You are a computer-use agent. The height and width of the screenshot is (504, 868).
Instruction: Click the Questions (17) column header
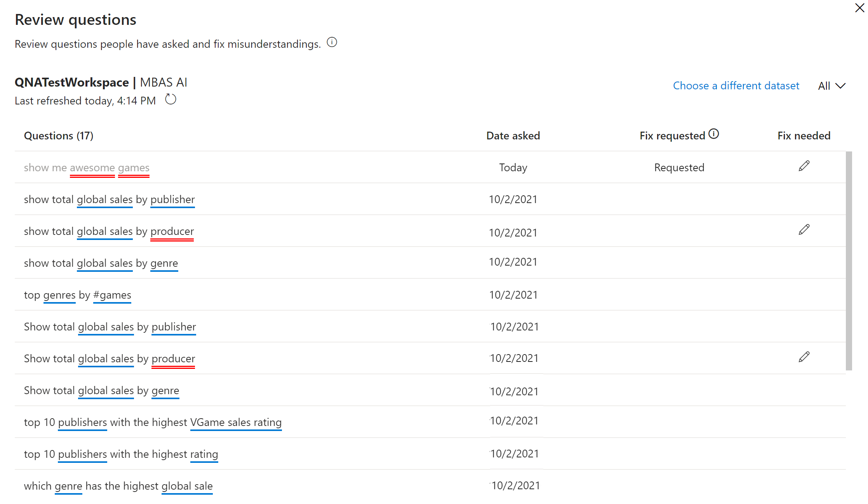tap(59, 136)
